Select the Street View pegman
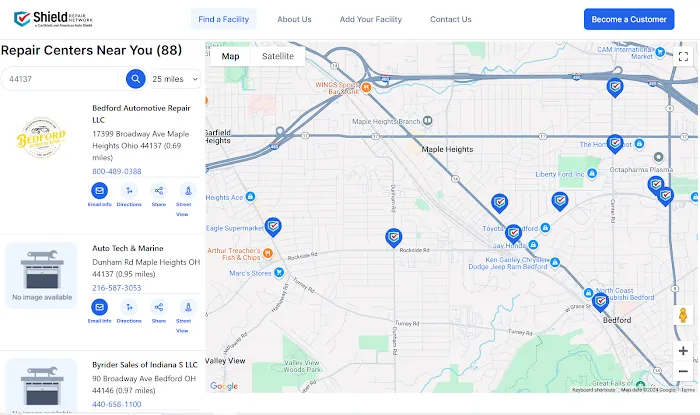 coord(683,315)
